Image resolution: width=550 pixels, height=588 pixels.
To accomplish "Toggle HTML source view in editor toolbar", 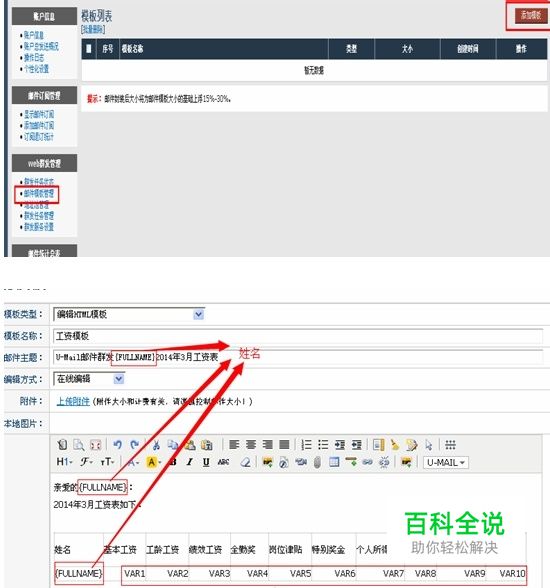I will [62, 445].
